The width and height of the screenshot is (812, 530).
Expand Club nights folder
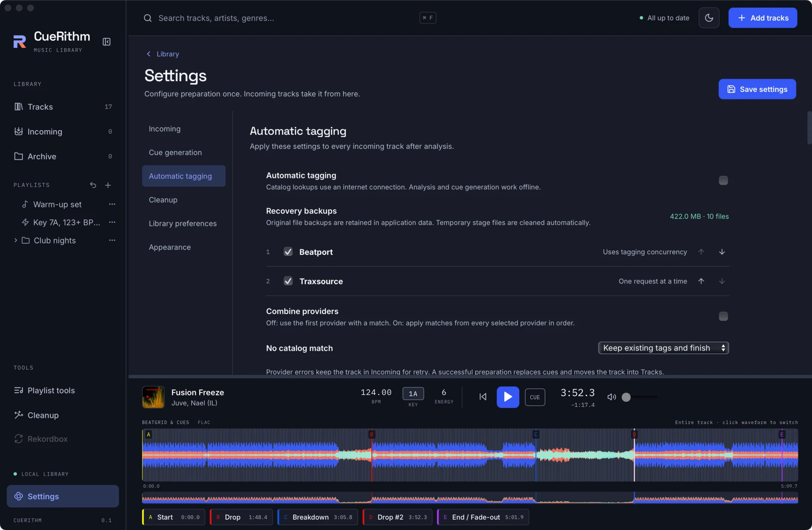coord(15,240)
